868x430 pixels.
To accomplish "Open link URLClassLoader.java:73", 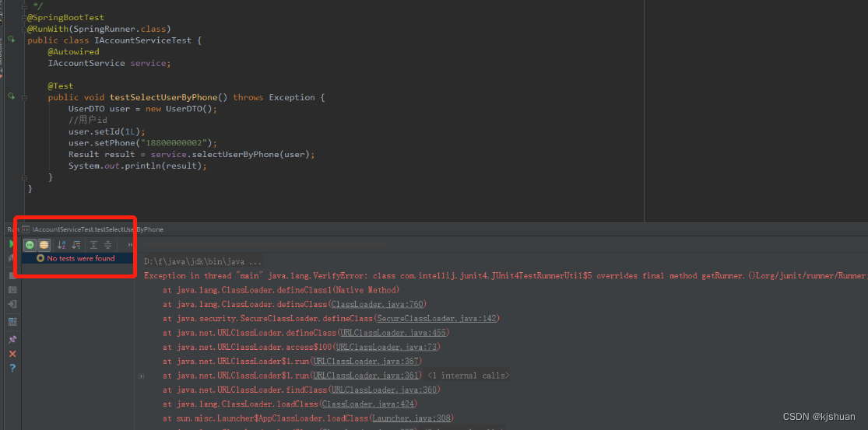I will (386, 347).
